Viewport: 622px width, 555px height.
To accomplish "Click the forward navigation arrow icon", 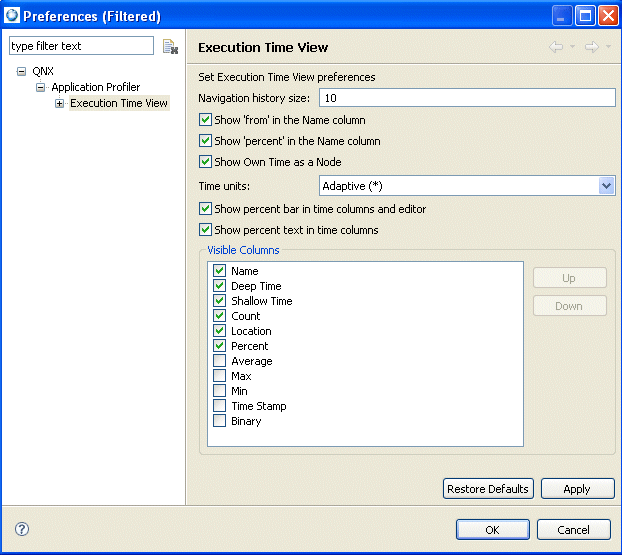I will click(591, 47).
